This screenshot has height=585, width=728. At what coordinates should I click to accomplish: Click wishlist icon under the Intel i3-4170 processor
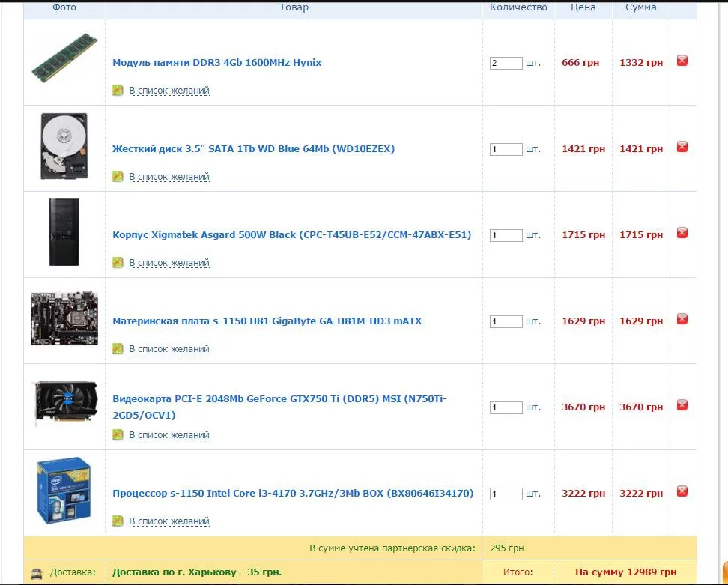coord(118,521)
